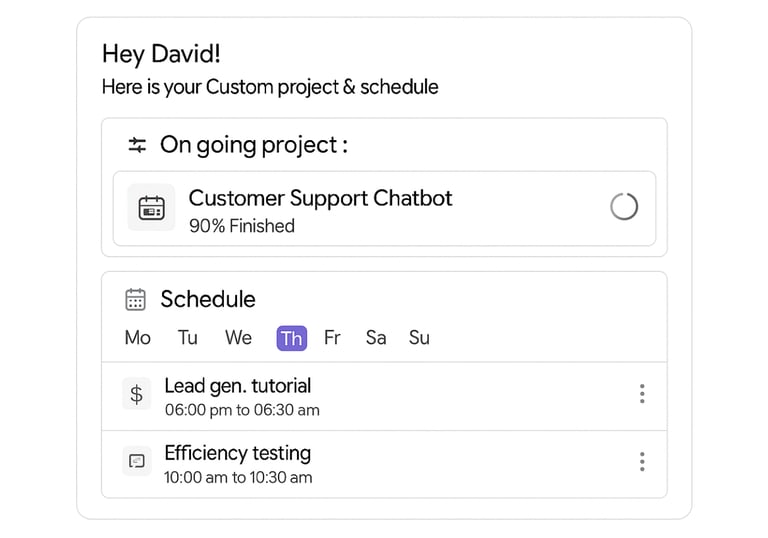
Task: Show Saturday's schedule
Action: click(376, 338)
